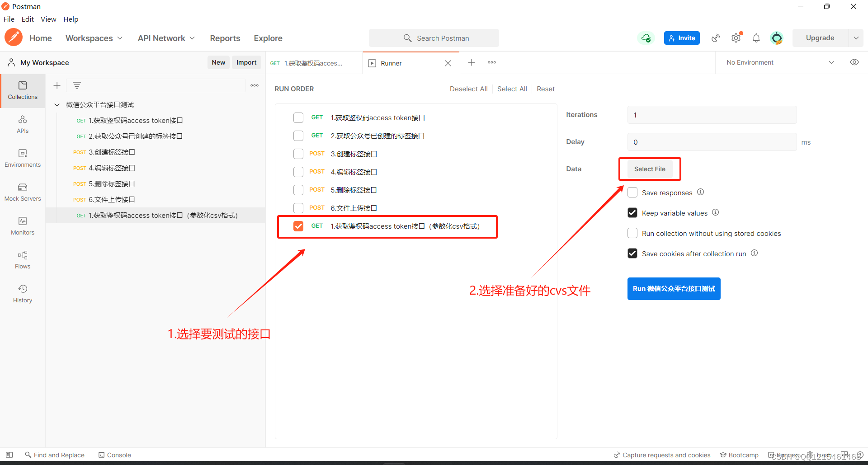This screenshot has width=868, height=465.
Task: Switch to the GET 1.获取鉴权码acces... tab
Action: (314, 63)
